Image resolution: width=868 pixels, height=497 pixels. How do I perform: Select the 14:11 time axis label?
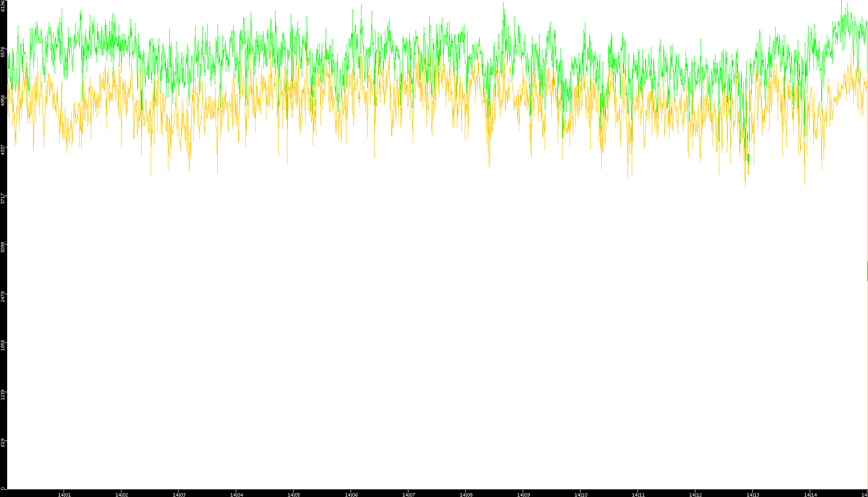tap(638, 495)
